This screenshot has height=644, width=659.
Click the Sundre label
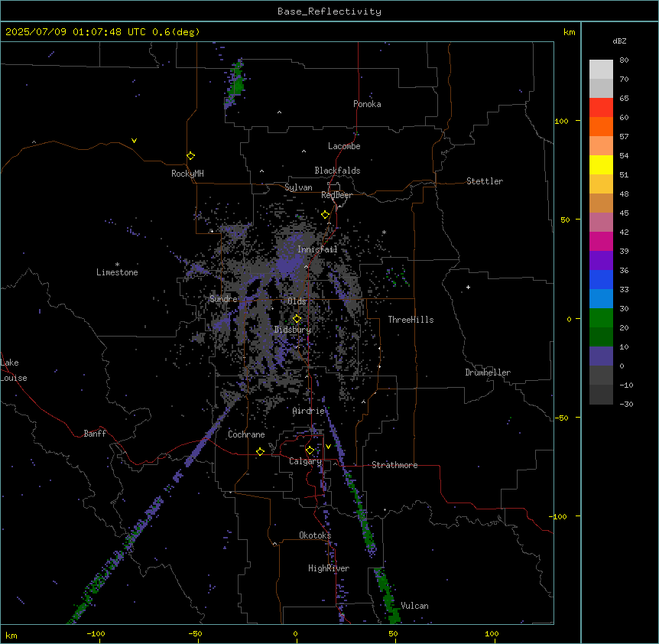[223, 299]
